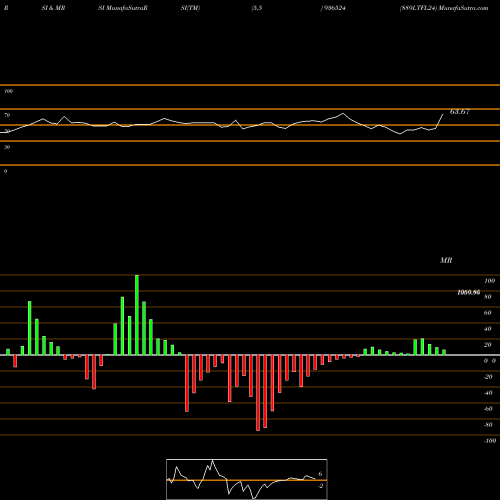This screenshot has width=500, height=500.
Task: Click the 70 level label on the RSI axis
Action: tap(7, 115)
